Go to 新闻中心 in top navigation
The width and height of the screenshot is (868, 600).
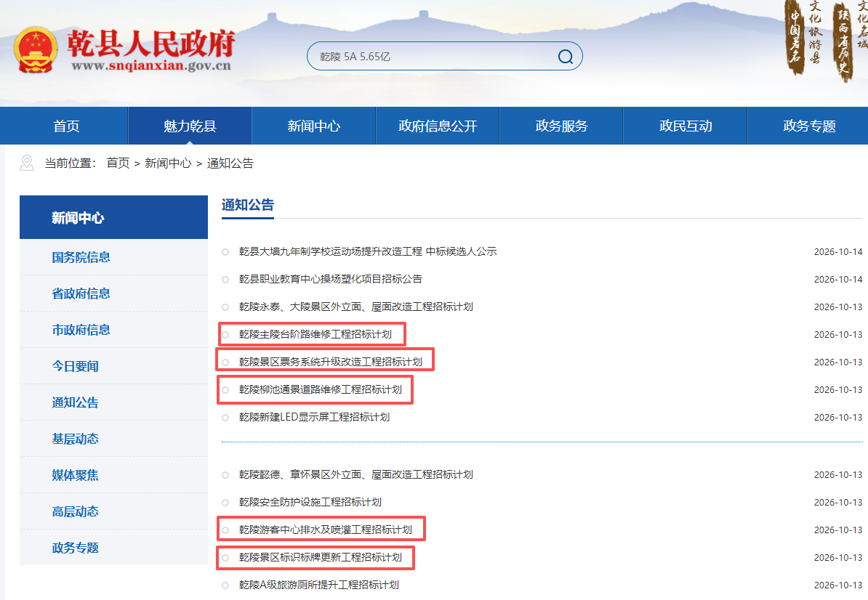tap(314, 126)
